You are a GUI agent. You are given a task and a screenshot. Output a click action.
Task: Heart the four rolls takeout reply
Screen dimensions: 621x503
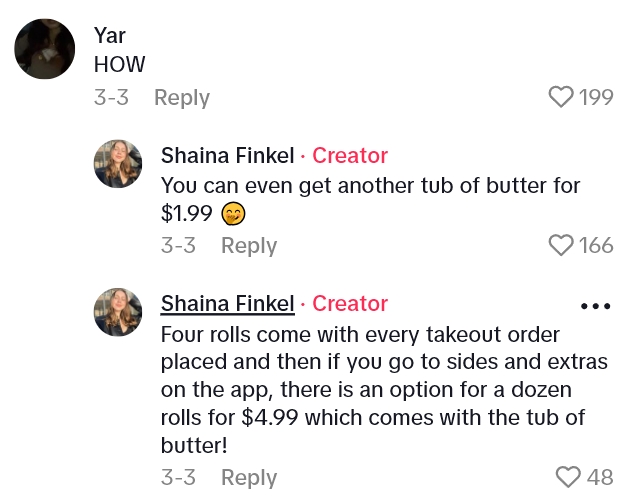[x=568, y=477]
